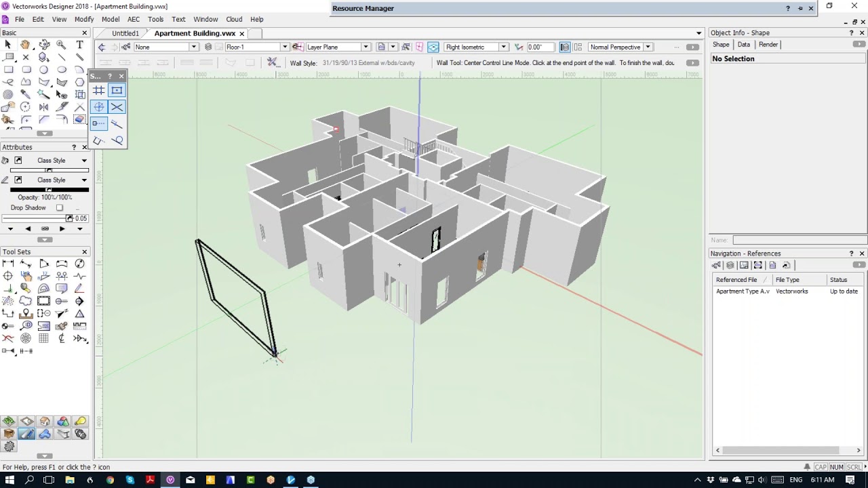Select the Constrained Linear Dimension tool
Screen dimensions: 868x488
[8, 263]
